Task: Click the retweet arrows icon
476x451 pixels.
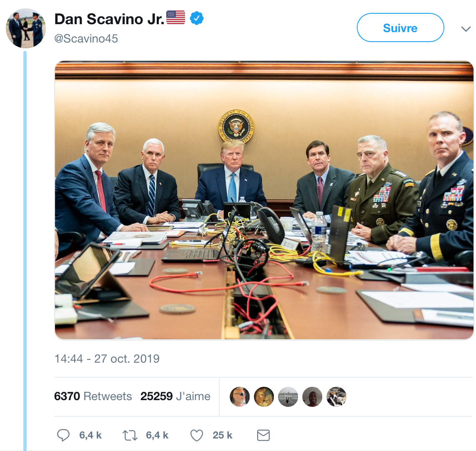Action: (x=130, y=436)
